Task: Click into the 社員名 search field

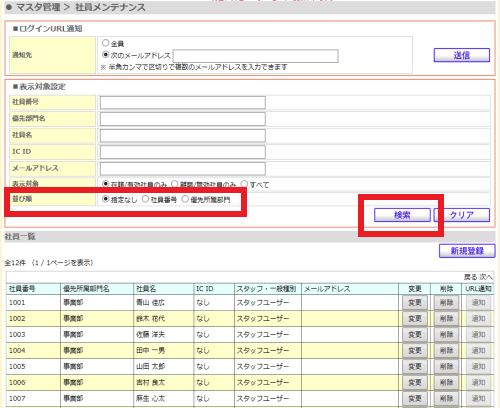Action: [183, 136]
